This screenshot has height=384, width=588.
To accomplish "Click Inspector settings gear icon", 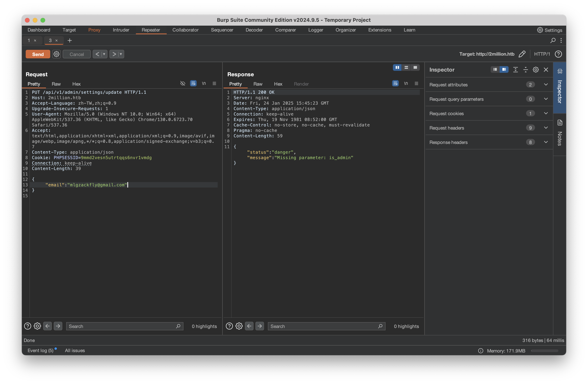I will (x=536, y=70).
